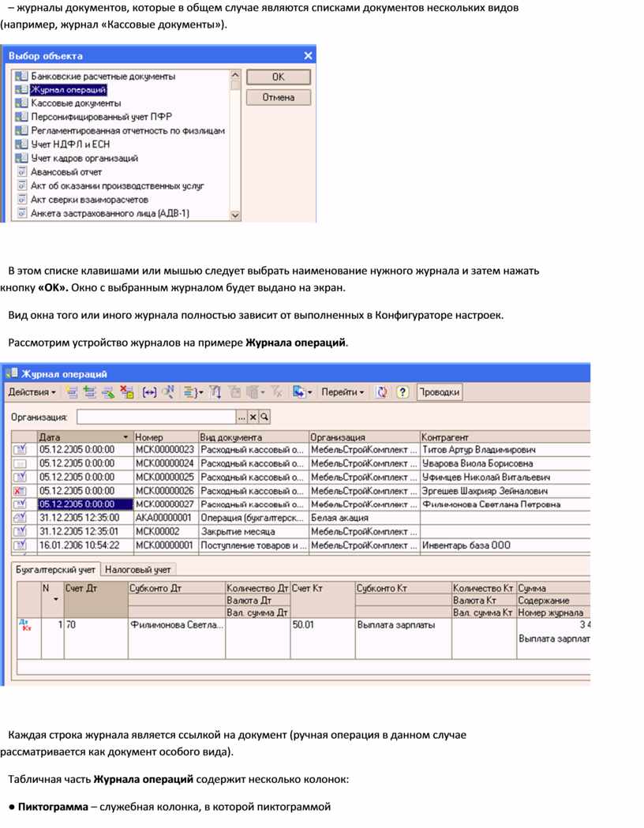Screen dimensions: 644x828
Task: Open the Действия dropdown menu
Action: 32,392
